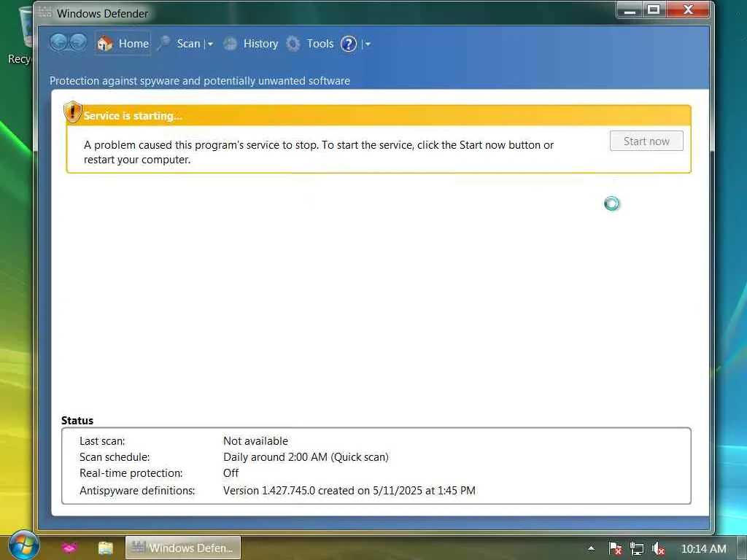Select the 'Not available' last scan value
This screenshot has height=560, width=747.
pos(255,441)
